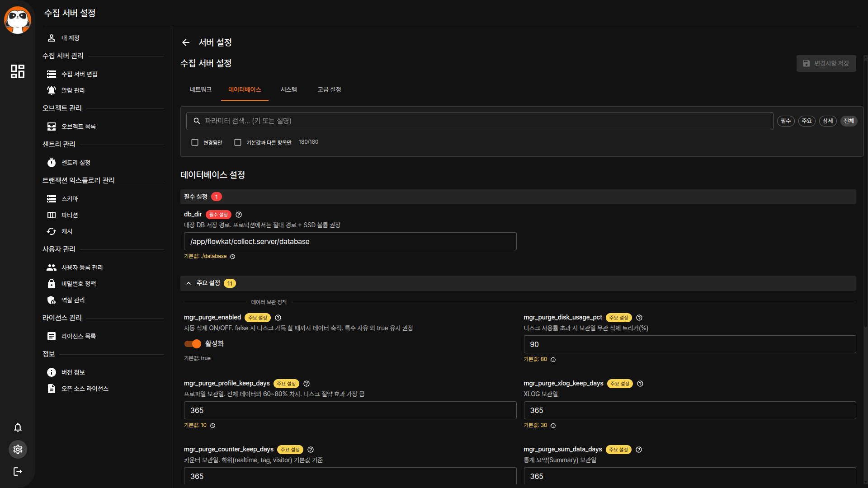Click help icon beside mgr_purge_xlog_keep_days

pyautogui.click(x=640, y=384)
